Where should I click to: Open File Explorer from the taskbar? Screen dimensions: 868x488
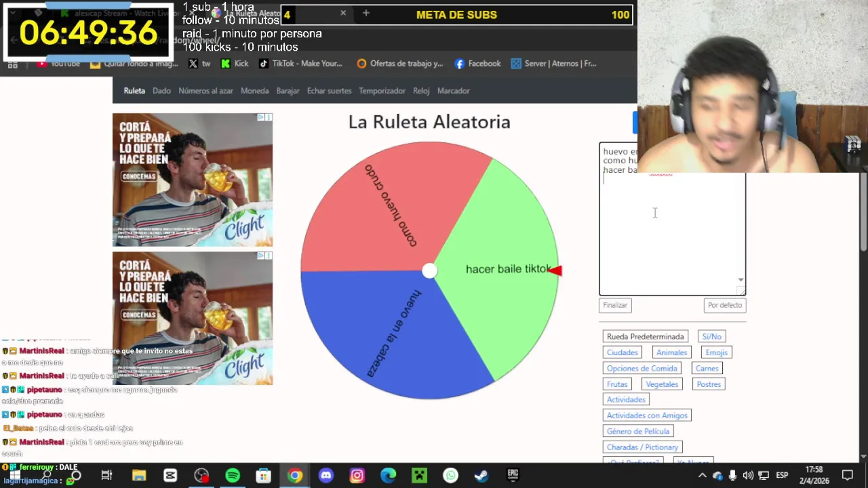pos(139,476)
